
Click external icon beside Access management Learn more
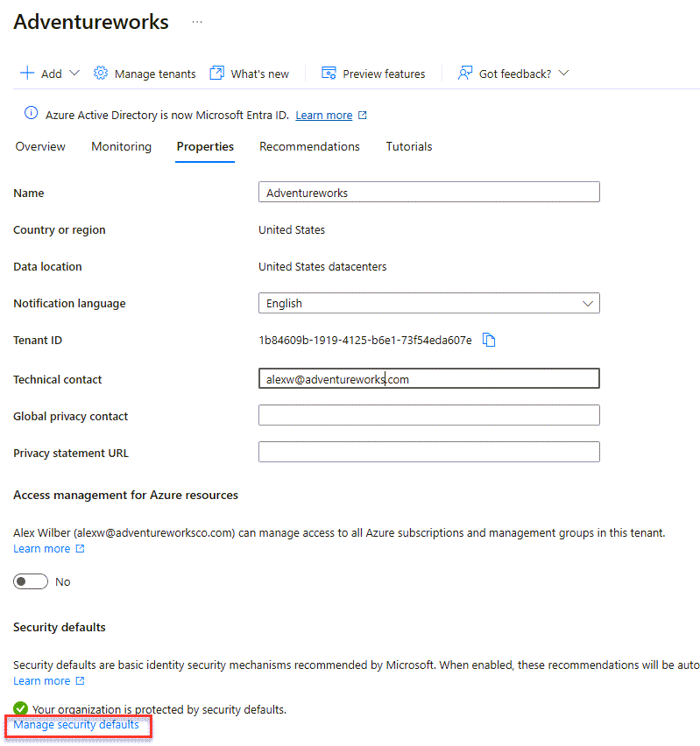80,549
